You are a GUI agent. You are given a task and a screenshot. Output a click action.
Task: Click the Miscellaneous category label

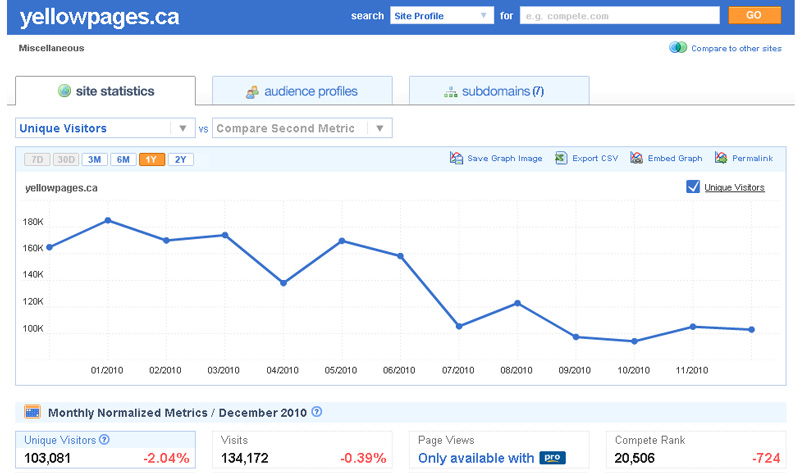(x=52, y=48)
